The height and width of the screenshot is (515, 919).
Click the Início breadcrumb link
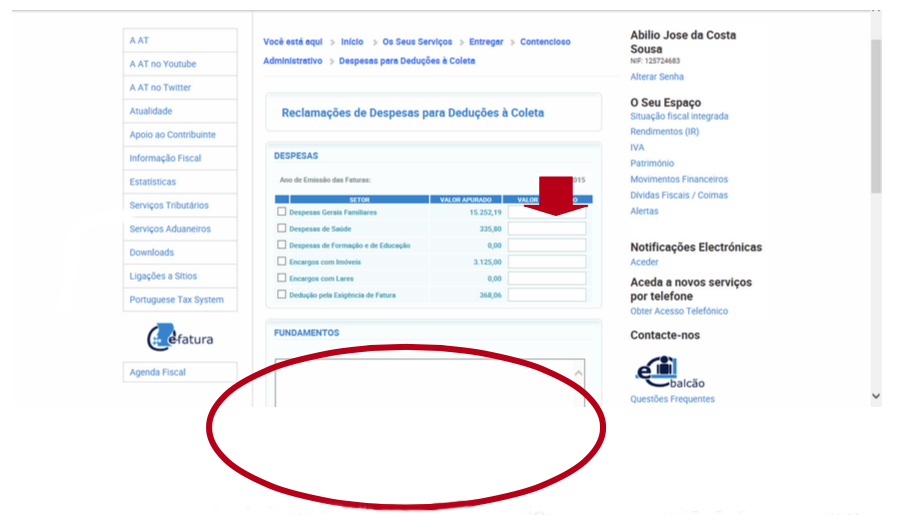[x=352, y=42]
